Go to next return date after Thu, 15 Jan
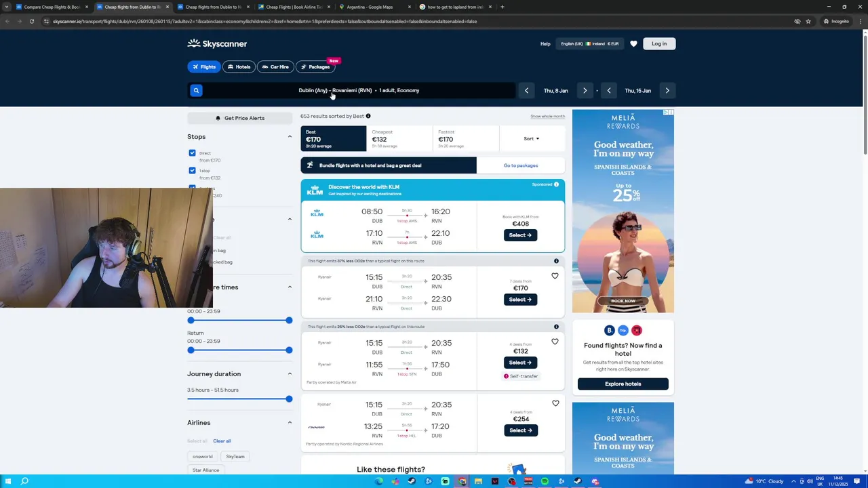The width and height of the screenshot is (868, 488). pyautogui.click(x=667, y=90)
